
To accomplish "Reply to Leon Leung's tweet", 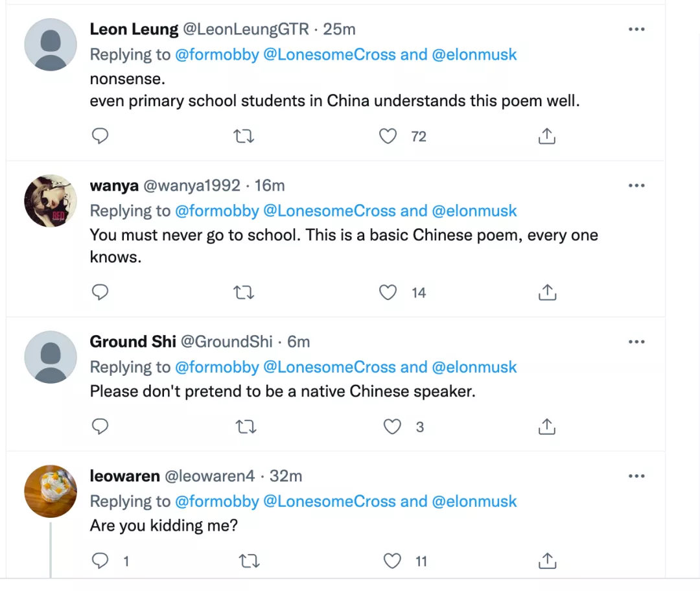I will point(100,136).
